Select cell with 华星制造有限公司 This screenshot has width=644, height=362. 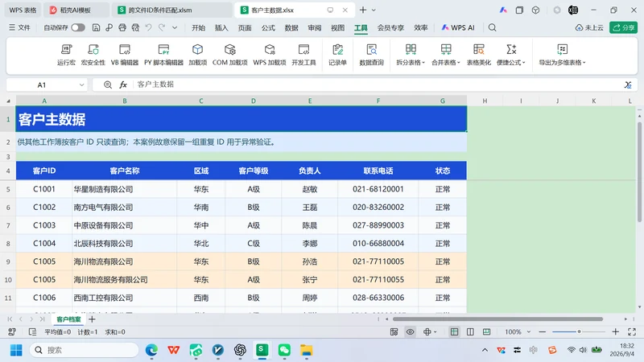pos(125,189)
